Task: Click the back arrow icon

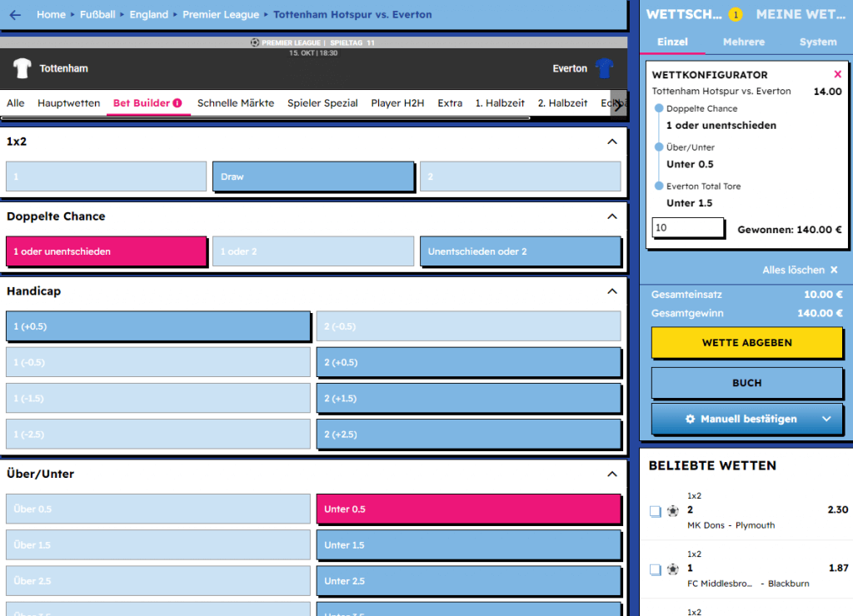Action: pos(15,15)
